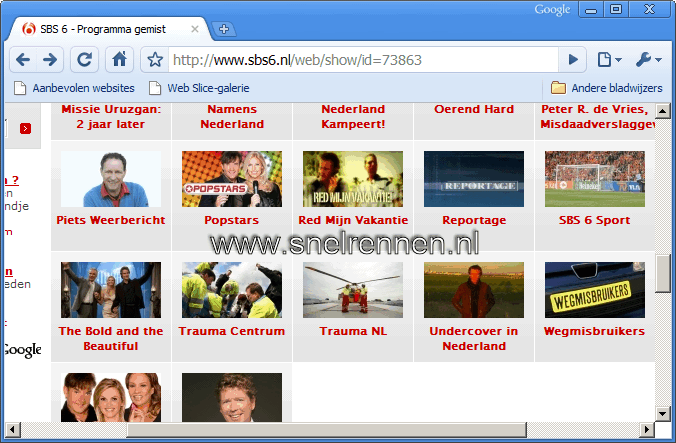
Task: Click the Wegmisbruikers title link
Action: [595, 331]
